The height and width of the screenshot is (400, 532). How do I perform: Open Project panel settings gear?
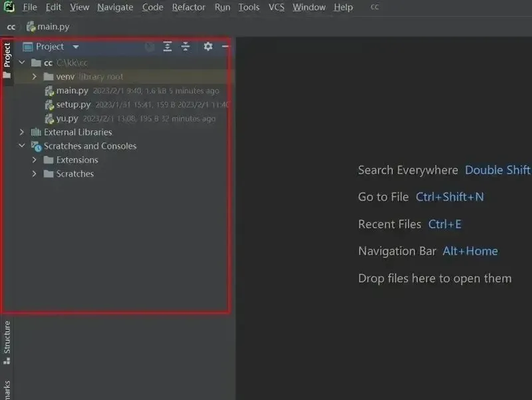tap(208, 47)
